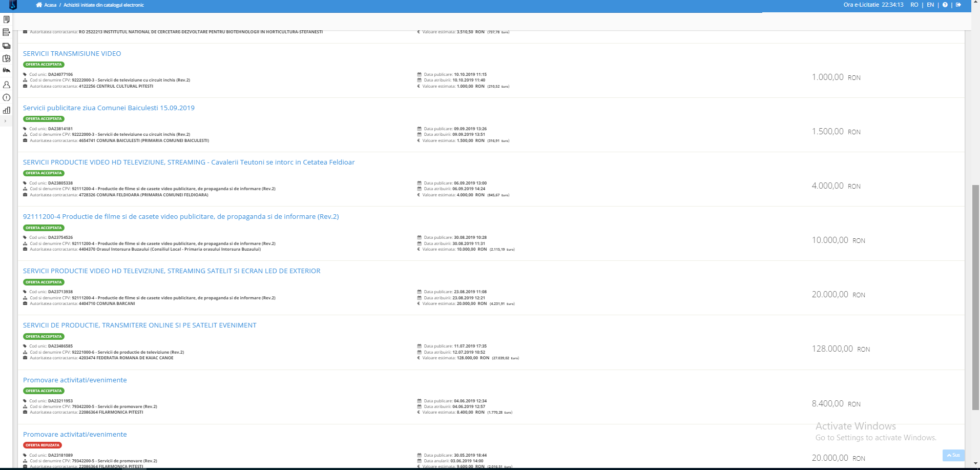Click the vertical scrollbar thumb
The image size is (980, 470).
[975, 297]
